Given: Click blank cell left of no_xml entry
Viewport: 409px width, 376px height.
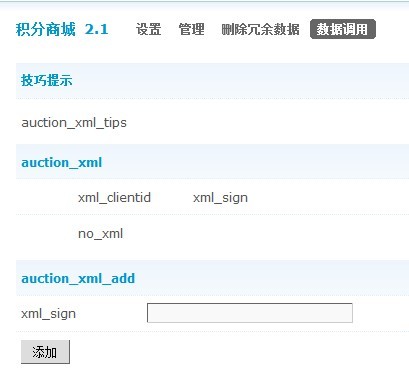Looking at the screenshot, I should click(47, 233).
